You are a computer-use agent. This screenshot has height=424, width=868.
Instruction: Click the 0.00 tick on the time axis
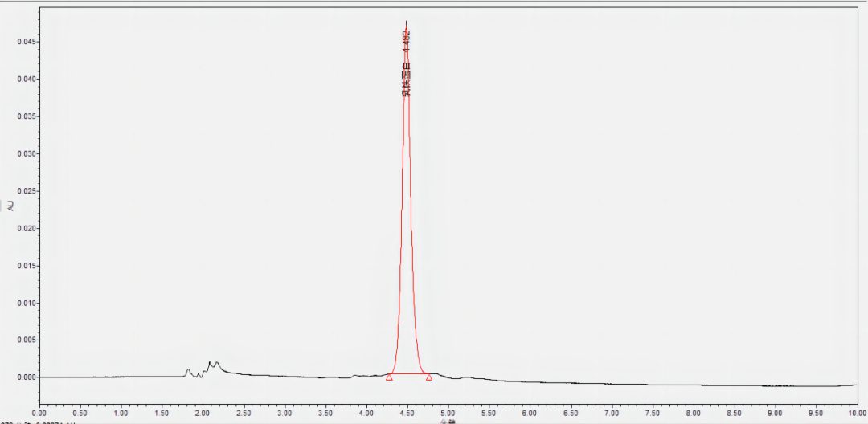pos(39,413)
